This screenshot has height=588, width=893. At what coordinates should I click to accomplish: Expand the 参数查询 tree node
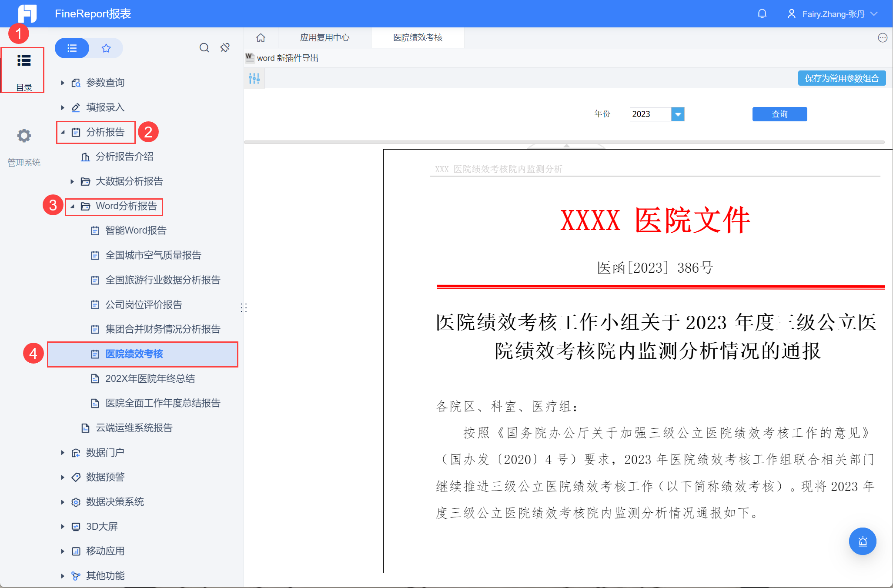point(63,83)
